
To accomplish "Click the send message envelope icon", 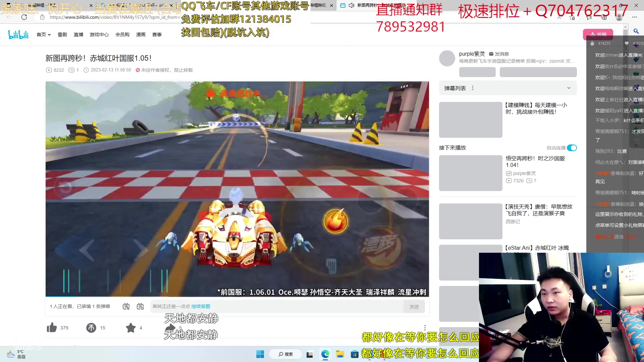I will pos(491,54).
